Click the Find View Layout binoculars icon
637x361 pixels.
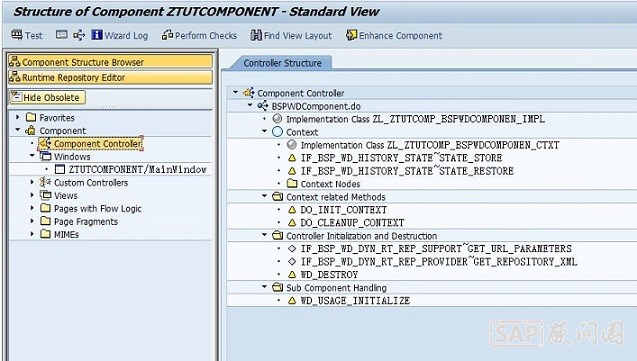(256, 35)
